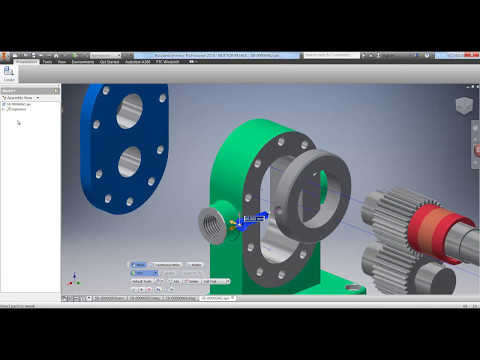Select the Move mode in tweak mini-toolbar
The height and width of the screenshot is (360, 480).
(x=138, y=265)
